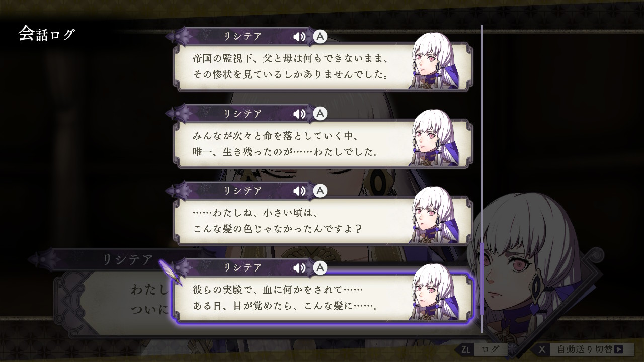Play voice for the 彼らの実験で log entry
Image resolution: width=644 pixels, height=362 pixels.
click(299, 267)
